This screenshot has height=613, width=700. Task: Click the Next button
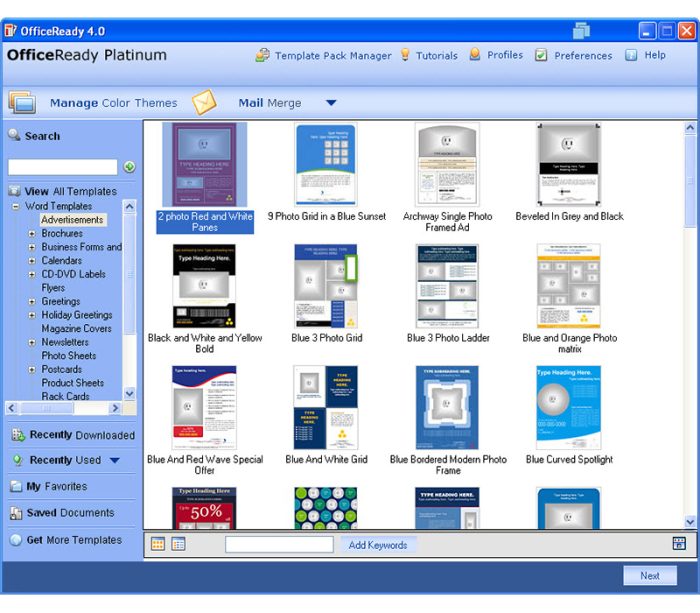650,575
